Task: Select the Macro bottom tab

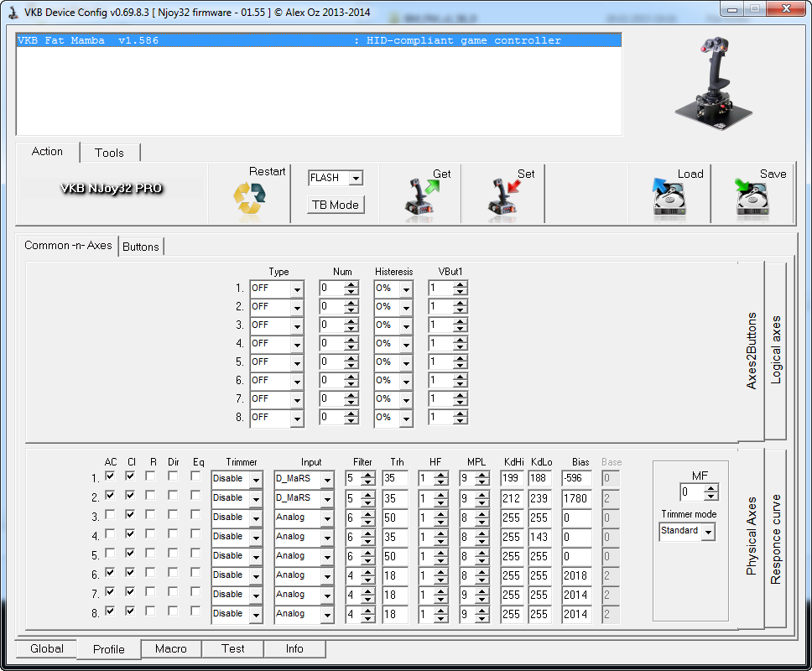Action: point(171,648)
